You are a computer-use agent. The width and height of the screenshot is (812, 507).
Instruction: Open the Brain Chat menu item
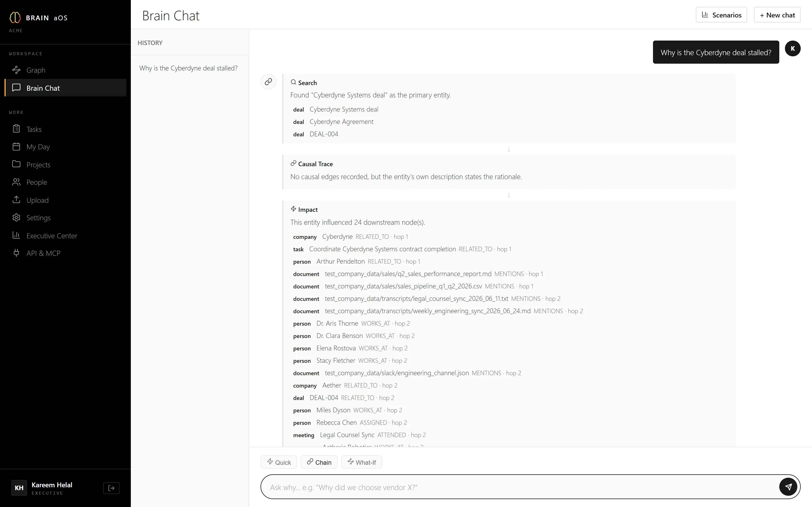tap(65, 88)
